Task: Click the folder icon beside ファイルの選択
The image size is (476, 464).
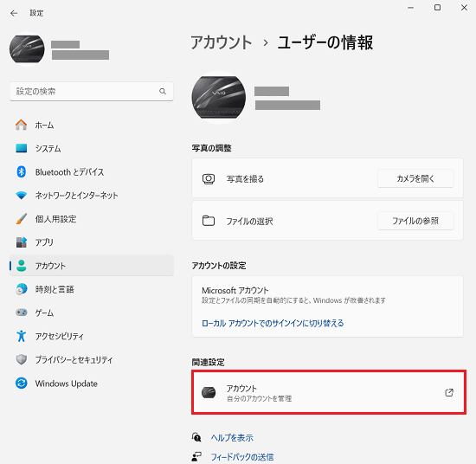Action: [x=209, y=221]
